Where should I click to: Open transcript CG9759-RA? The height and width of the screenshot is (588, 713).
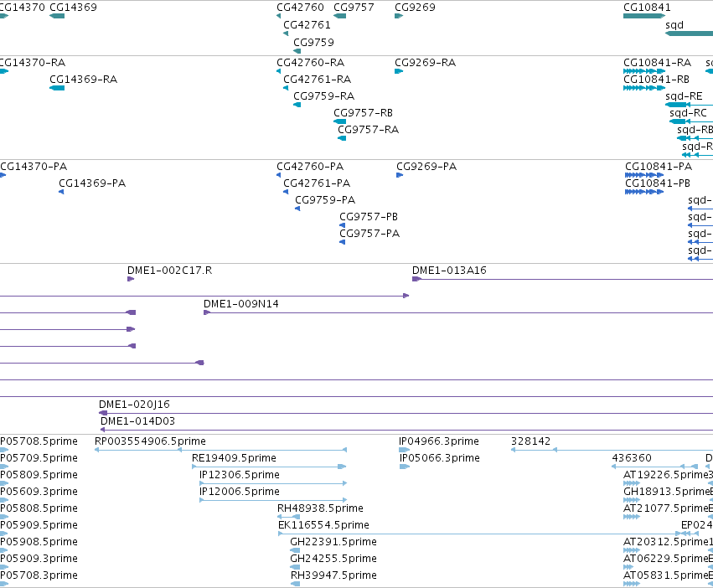[323, 96]
